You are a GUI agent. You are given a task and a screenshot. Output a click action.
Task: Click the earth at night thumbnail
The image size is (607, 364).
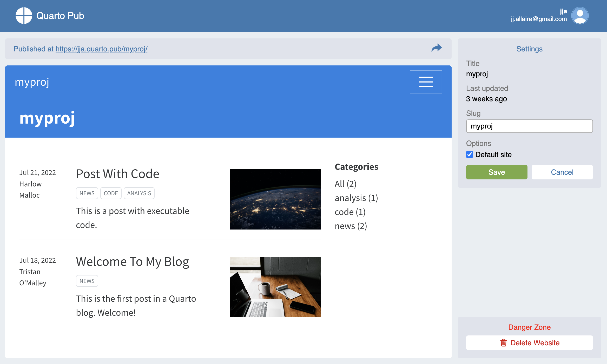point(275,199)
